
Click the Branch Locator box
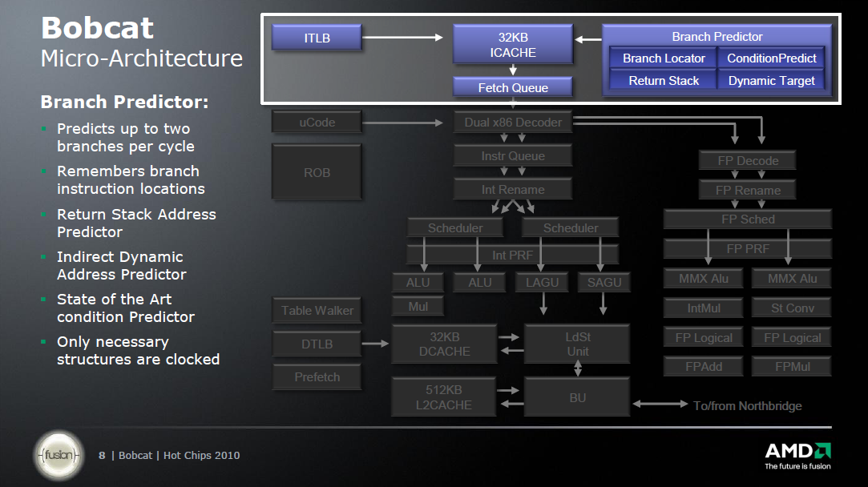coord(664,58)
